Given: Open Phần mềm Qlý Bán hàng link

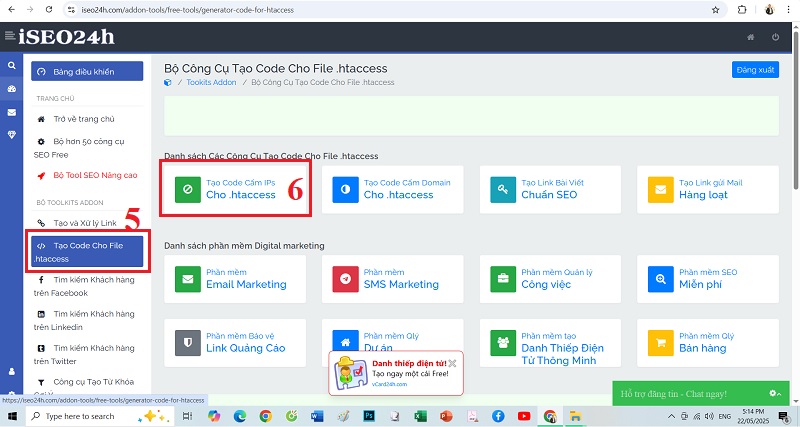Looking at the screenshot, I should click(x=707, y=342).
